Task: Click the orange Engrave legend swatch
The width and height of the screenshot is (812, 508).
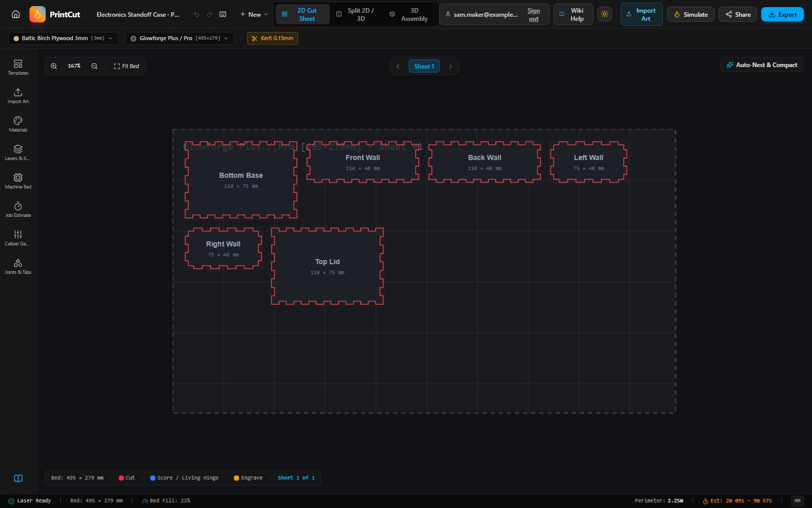Action: [x=236, y=478]
